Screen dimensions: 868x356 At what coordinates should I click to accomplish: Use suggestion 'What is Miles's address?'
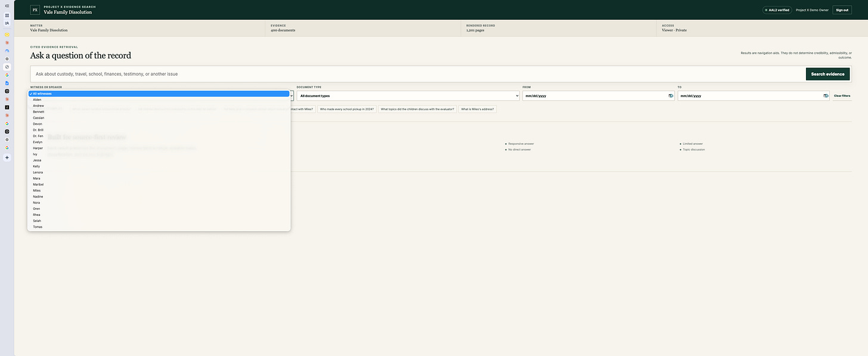(477, 109)
